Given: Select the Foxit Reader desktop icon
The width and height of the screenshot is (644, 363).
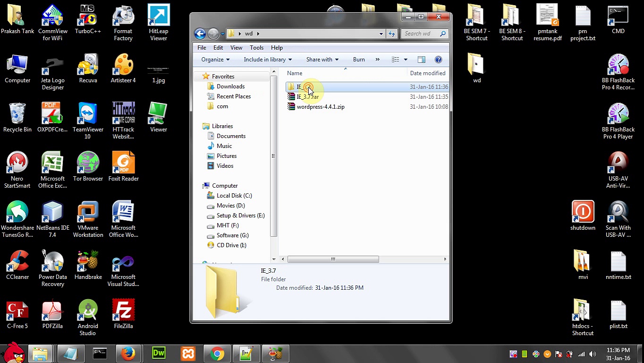Looking at the screenshot, I should pos(123,167).
